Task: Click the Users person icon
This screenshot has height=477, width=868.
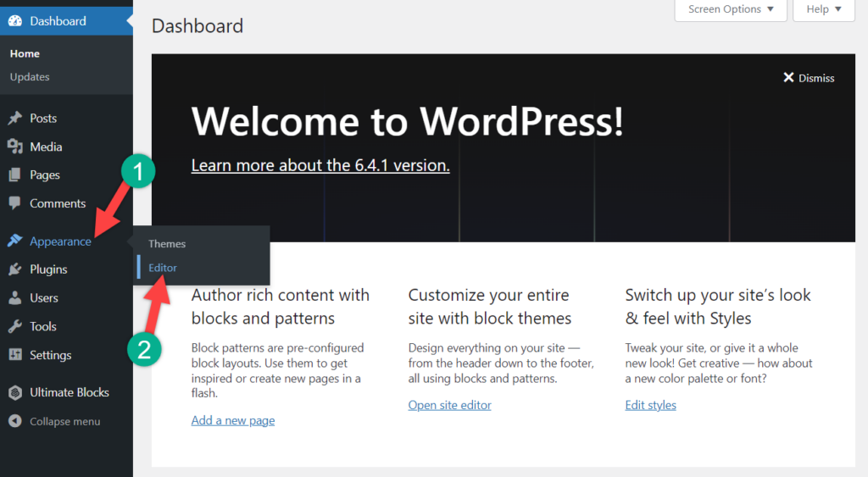Action: click(x=15, y=297)
